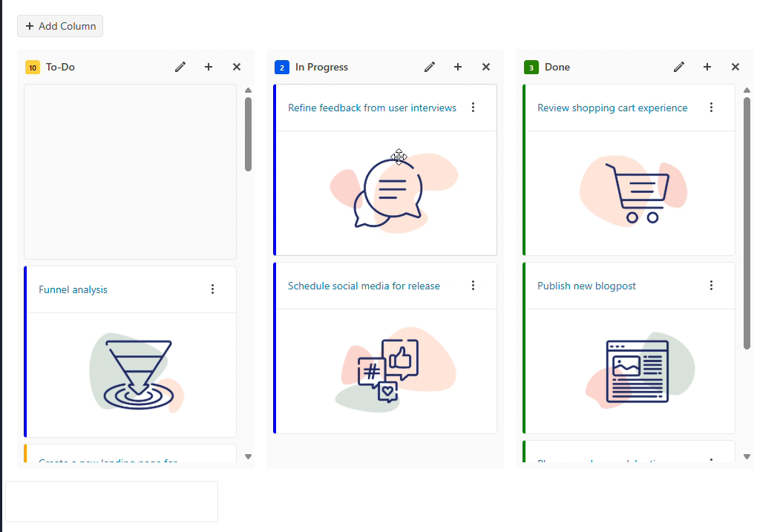Open the Funnel analysis card title

pos(73,289)
